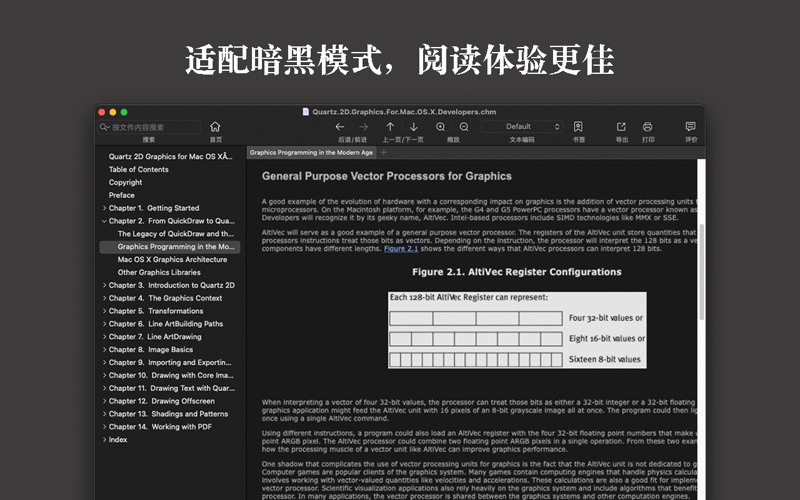This screenshot has height=500, width=800.
Task: Click the Home icon in the toolbar
Action: (x=215, y=127)
